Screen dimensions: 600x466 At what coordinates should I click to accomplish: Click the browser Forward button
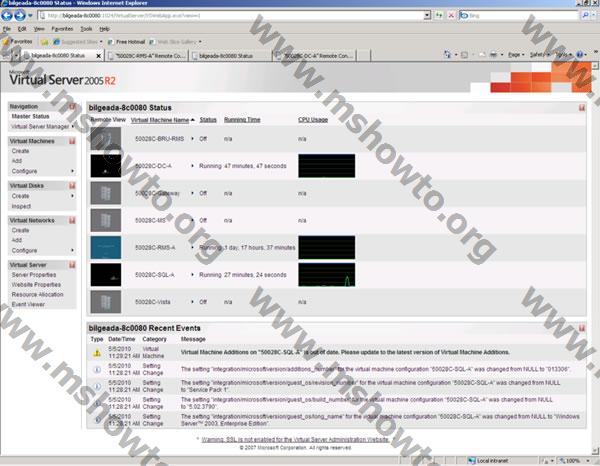(x=20, y=15)
